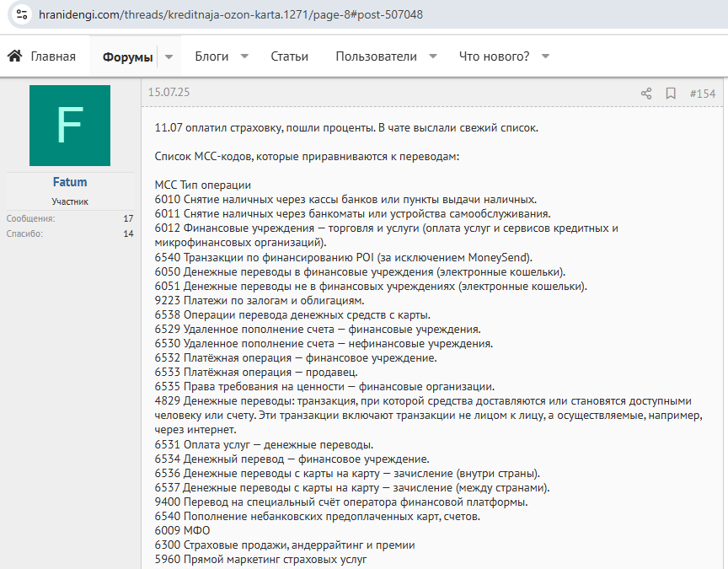Bookmark this post with the bookmark icon
728x569 pixels.
[671, 94]
